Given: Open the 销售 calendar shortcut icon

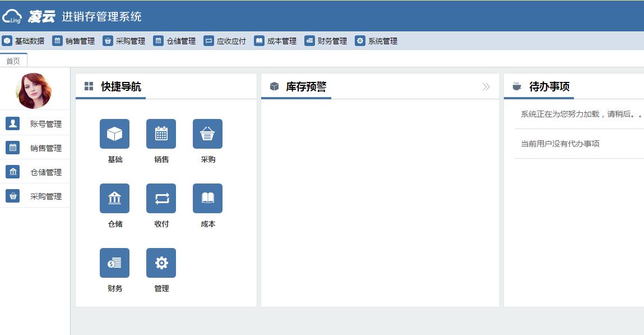Looking at the screenshot, I should pyautogui.click(x=161, y=134).
